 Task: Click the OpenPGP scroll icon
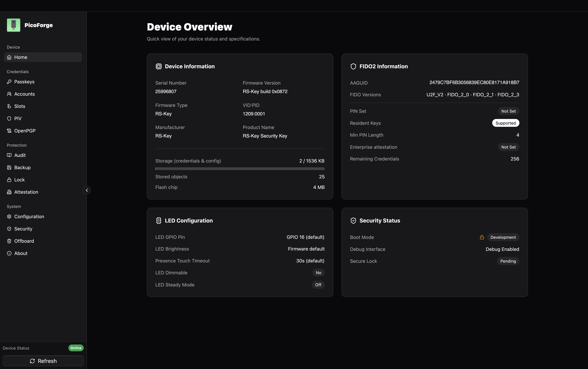9,131
